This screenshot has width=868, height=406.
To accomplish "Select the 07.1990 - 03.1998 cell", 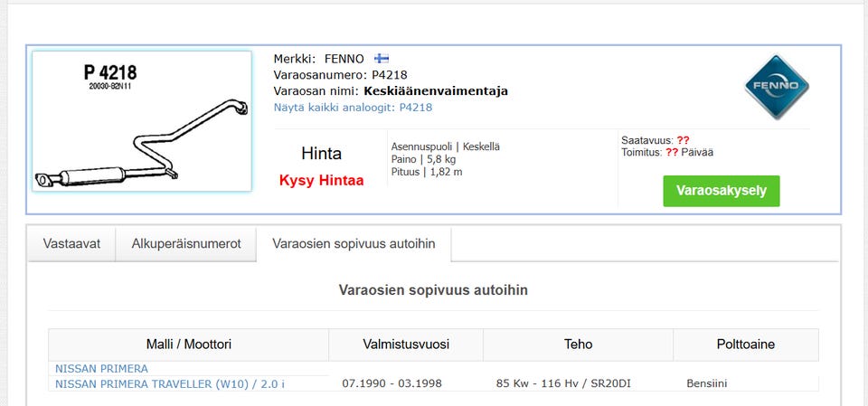I will pos(392,383).
